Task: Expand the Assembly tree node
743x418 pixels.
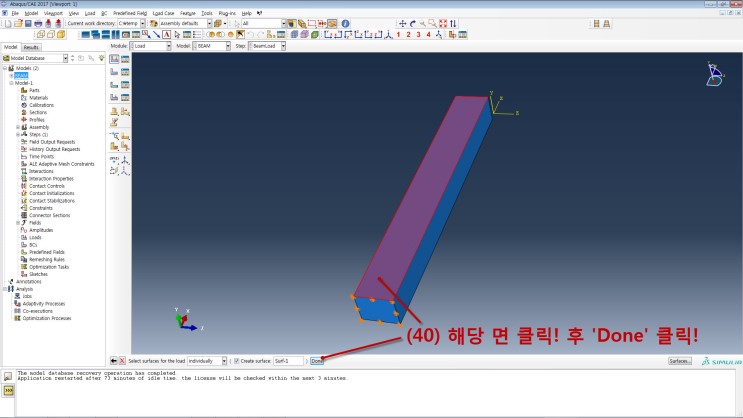Action: pyautogui.click(x=18, y=127)
